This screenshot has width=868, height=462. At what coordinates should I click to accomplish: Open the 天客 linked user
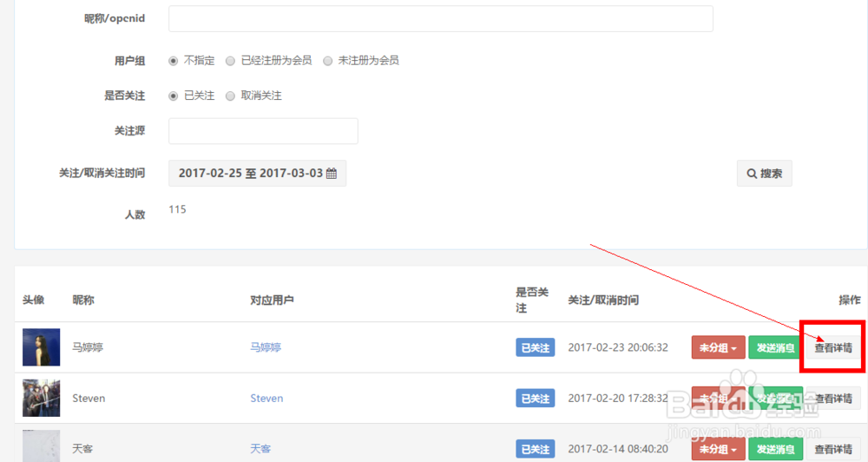(x=260, y=449)
